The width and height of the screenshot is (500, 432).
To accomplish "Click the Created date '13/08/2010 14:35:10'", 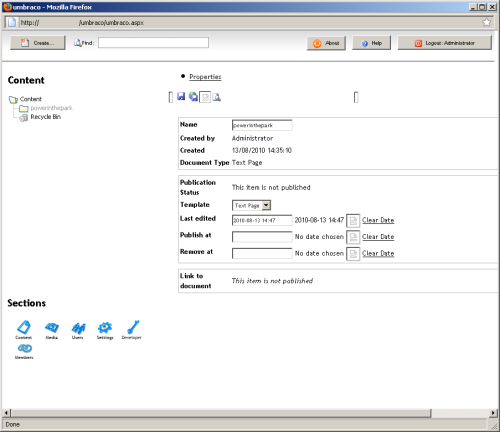I will [x=262, y=150].
